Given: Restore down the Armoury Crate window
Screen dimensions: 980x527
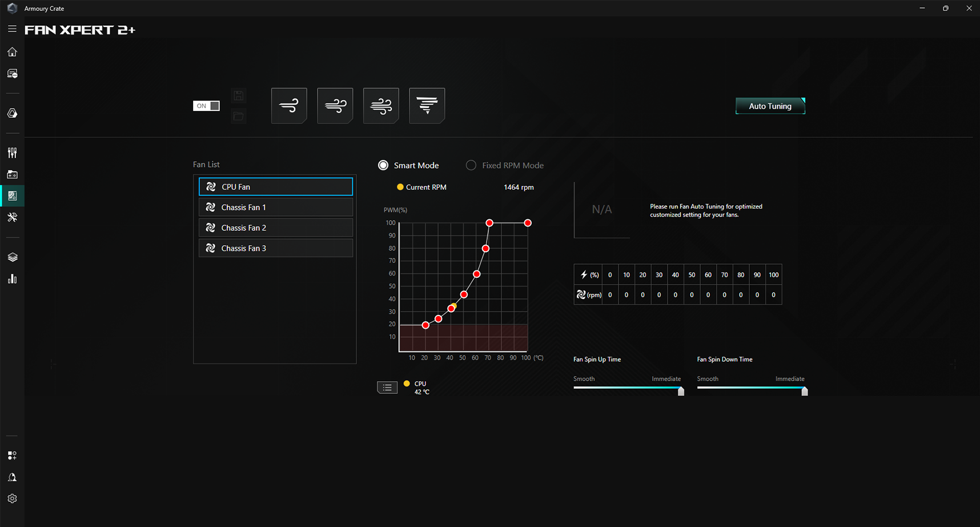Looking at the screenshot, I should [946, 8].
